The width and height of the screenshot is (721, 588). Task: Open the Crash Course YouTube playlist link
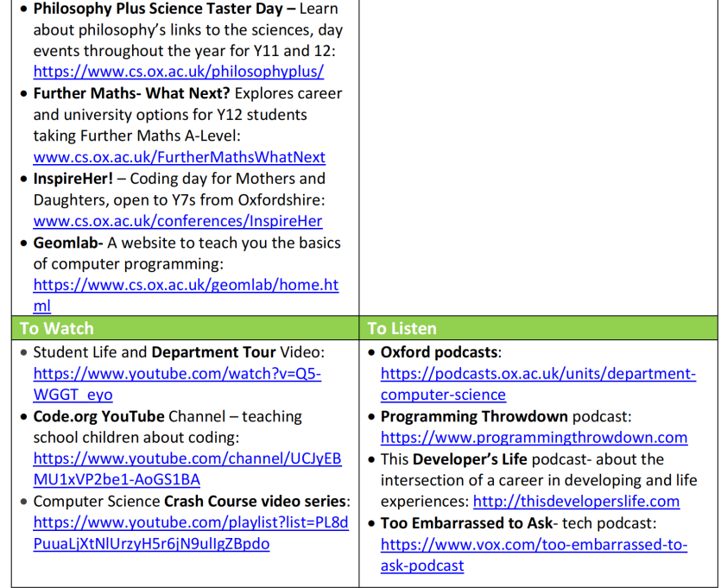[191, 533]
